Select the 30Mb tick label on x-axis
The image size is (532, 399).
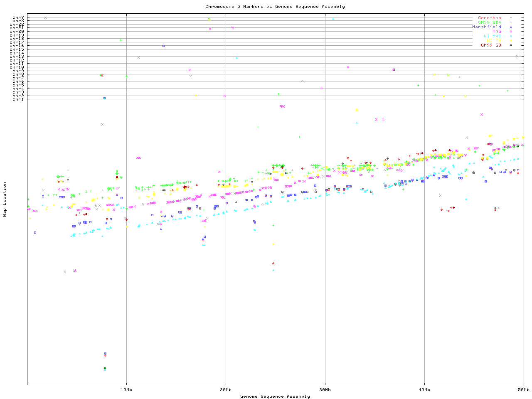coord(325,390)
